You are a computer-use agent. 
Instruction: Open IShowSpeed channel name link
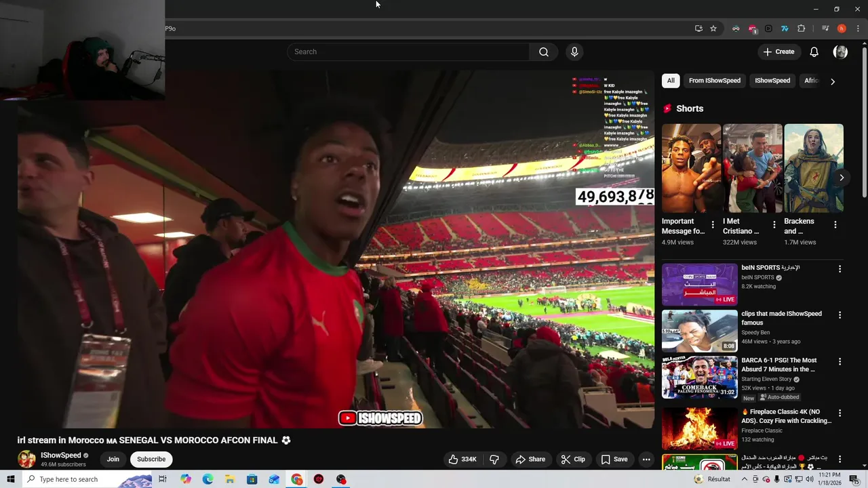[60, 455]
